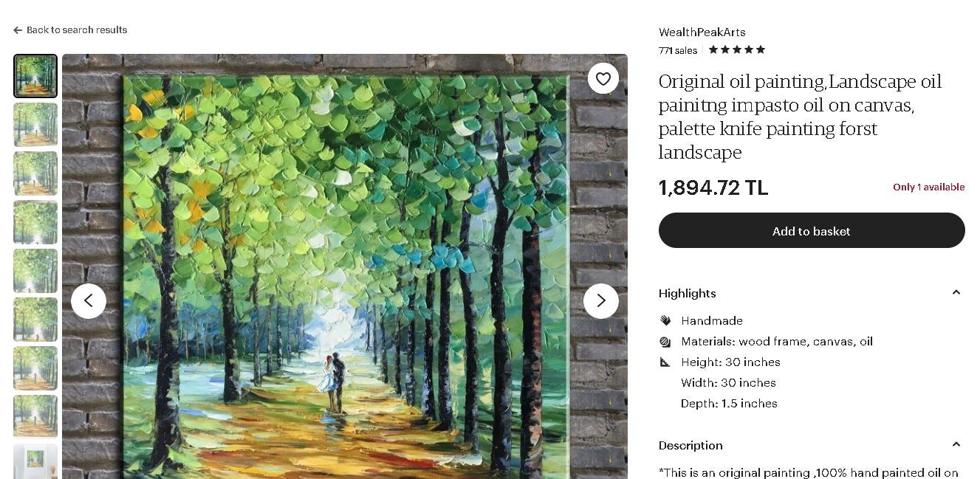Add painting to favourites with heart icon
This screenshot has height=479, width=980.
tap(603, 78)
